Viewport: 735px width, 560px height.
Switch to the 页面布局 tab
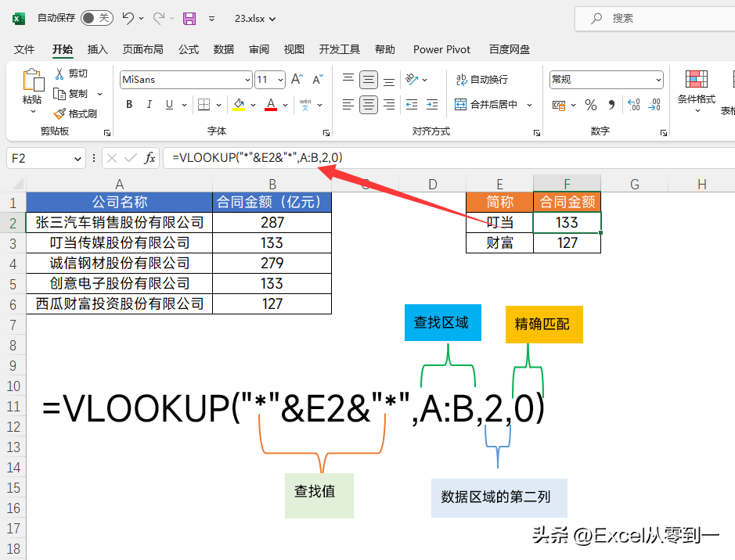pos(143,49)
